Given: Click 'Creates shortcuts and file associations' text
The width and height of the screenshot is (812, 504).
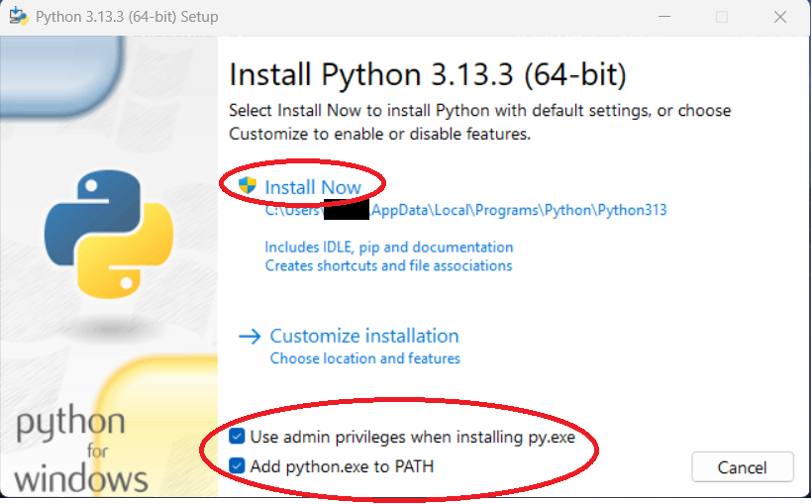Looking at the screenshot, I should [388, 265].
